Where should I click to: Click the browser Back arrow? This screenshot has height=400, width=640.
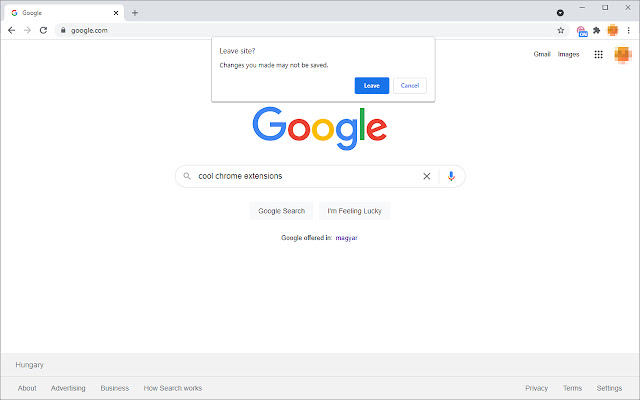11,30
